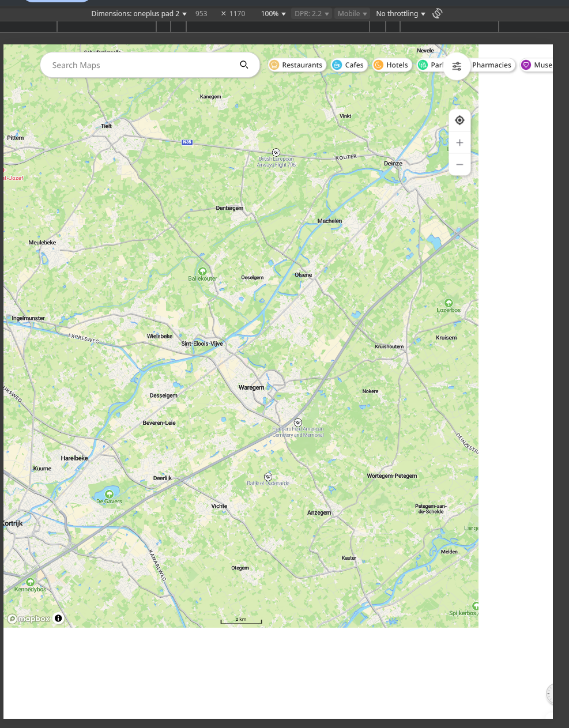Rotate the device orientation icon
The width and height of the screenshot is (569, 728).
coord(438,13)
